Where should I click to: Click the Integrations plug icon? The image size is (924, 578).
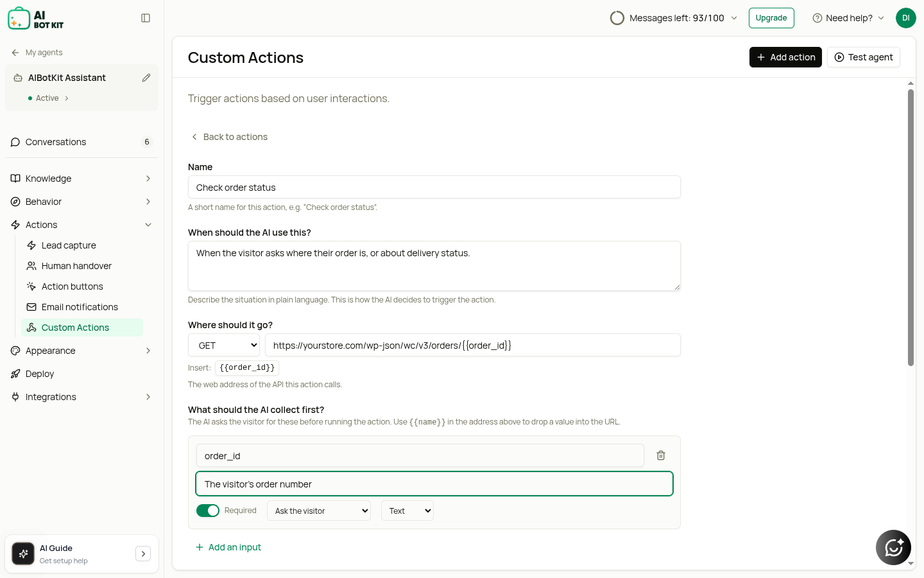(15, 397)
